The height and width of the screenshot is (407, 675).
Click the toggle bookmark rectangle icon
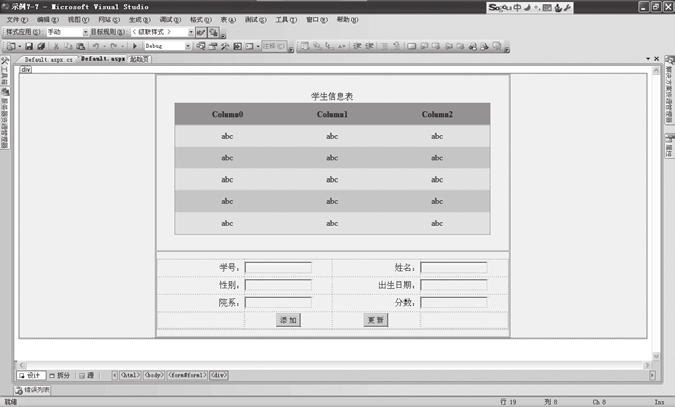(412, 46)
